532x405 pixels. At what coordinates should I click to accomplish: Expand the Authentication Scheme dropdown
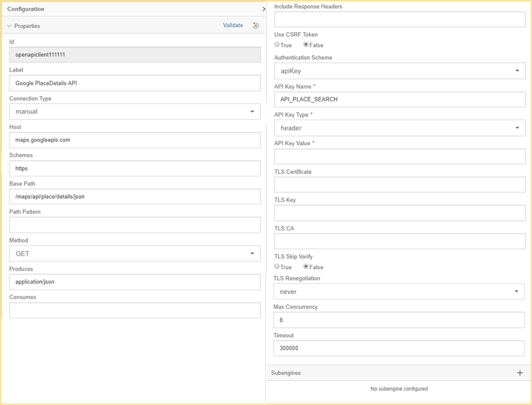[x=399, y=71]
